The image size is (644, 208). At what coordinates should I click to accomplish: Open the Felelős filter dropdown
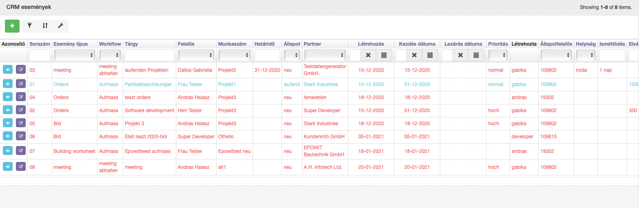coord(196,55)
